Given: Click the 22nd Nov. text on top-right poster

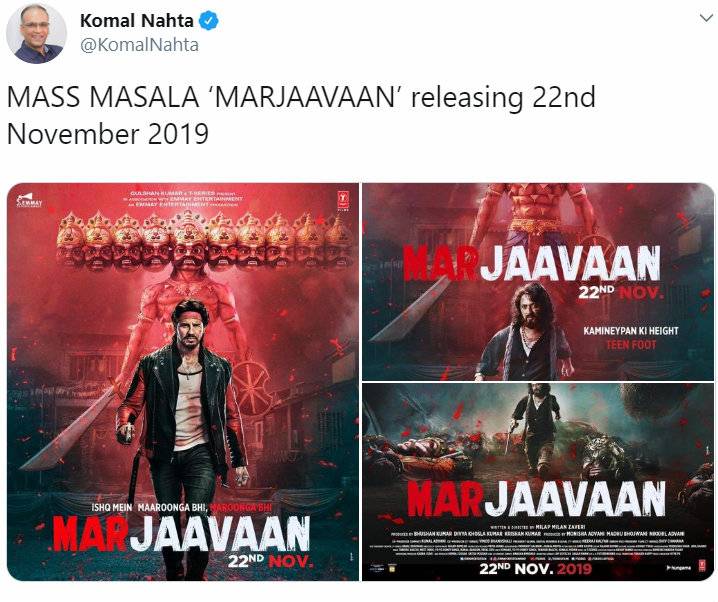Looking at the screenshot, I should click(x=620, y=292).
